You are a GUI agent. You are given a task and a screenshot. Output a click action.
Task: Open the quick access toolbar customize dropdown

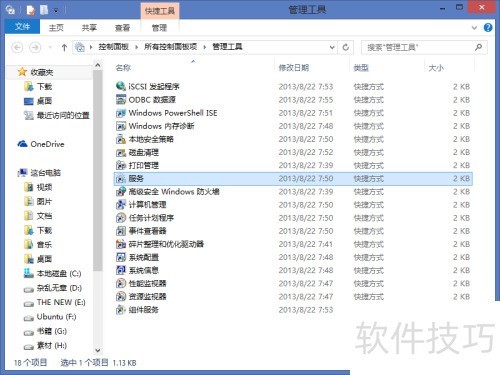(x=56, y=11)
